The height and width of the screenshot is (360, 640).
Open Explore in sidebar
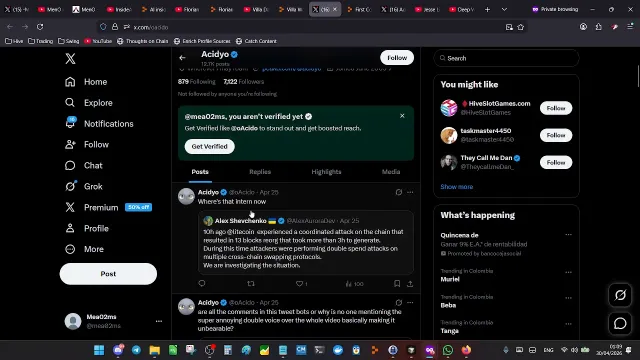(89, 103)
